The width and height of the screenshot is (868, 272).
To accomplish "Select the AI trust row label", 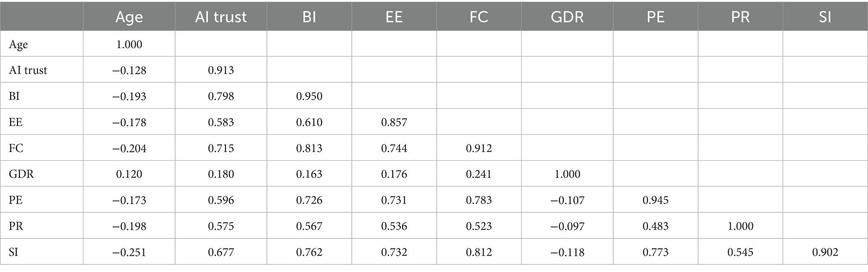I will click(x=28, y=70).
